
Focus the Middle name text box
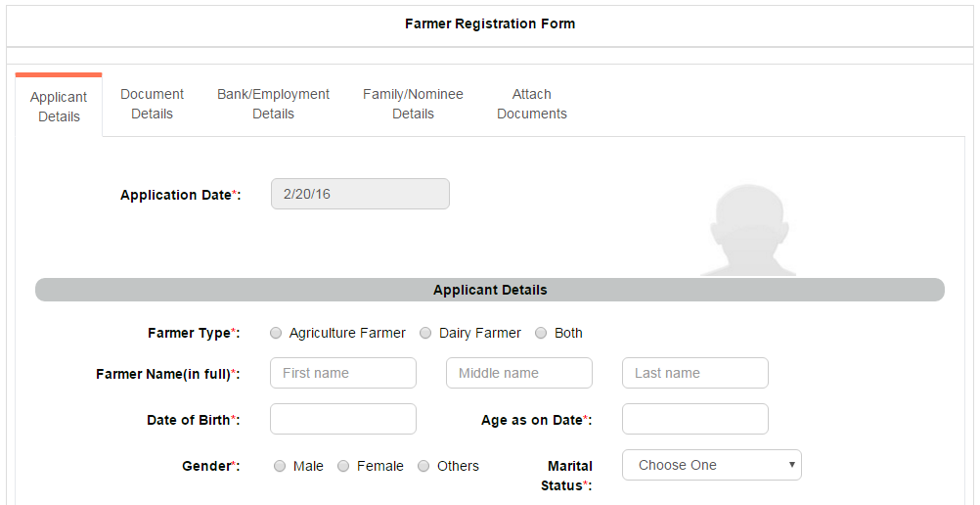click(x=518, y=373)
